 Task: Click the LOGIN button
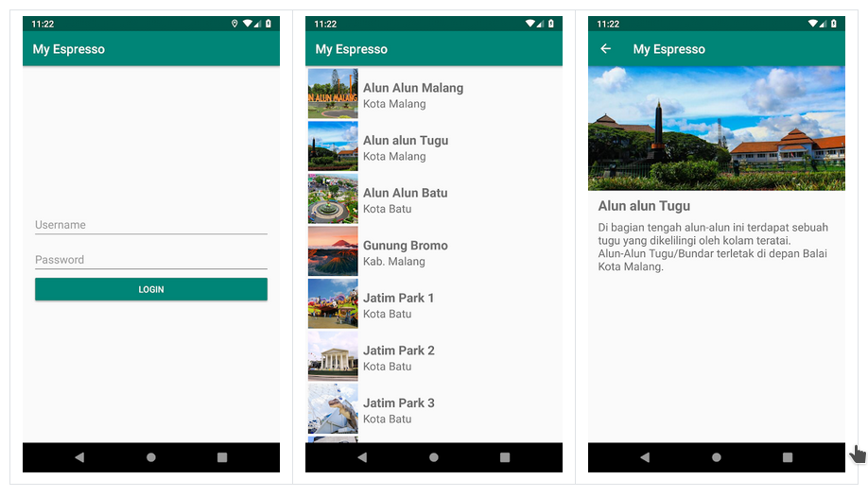tap(151, 289)
